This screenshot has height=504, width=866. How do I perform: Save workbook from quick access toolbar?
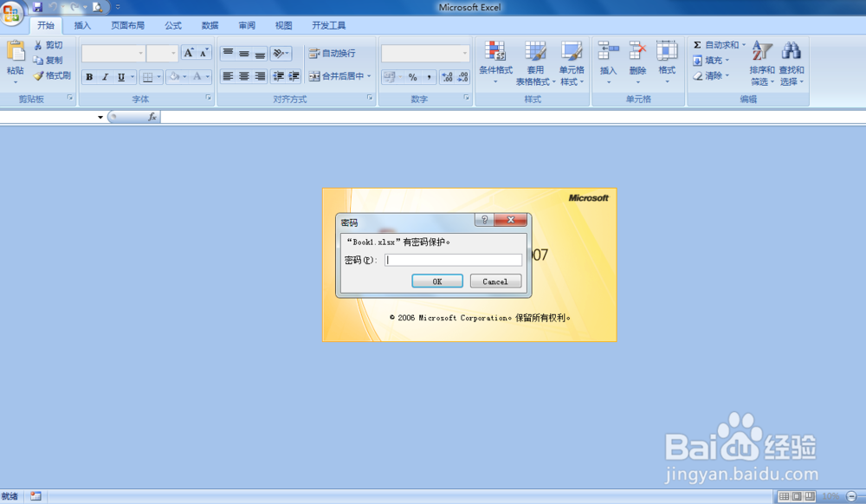37,7
